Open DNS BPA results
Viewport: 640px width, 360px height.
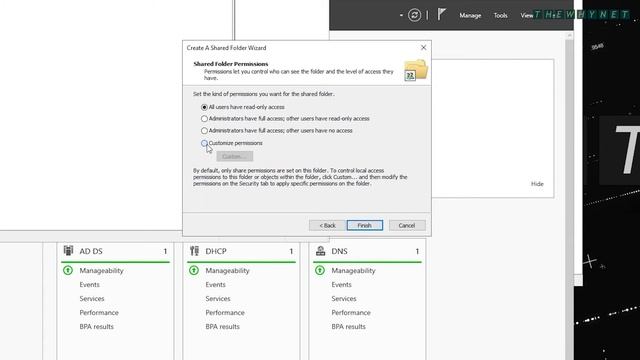349,327
